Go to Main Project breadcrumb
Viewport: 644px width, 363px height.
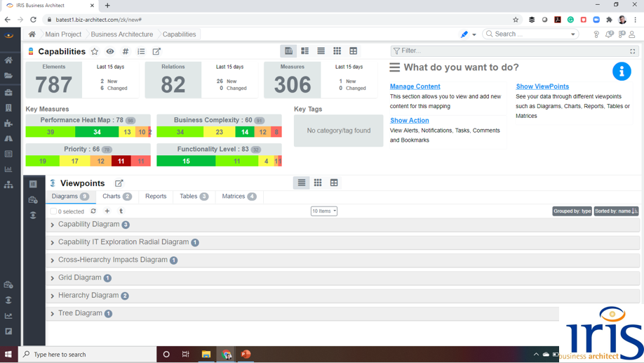pyautogui.click(x=63, y=34)
